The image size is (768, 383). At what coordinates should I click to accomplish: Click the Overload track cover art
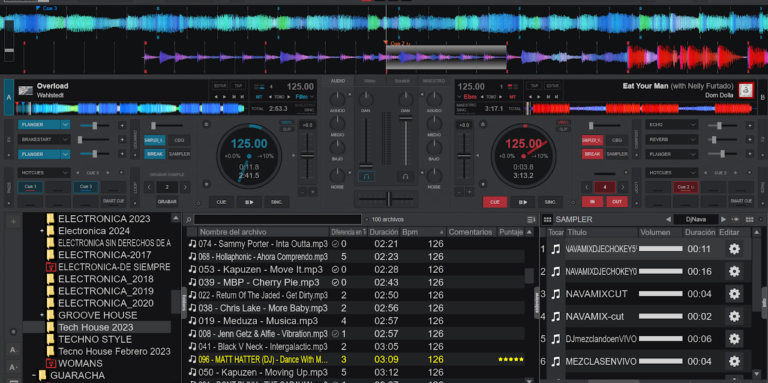(x=25, y=91)
